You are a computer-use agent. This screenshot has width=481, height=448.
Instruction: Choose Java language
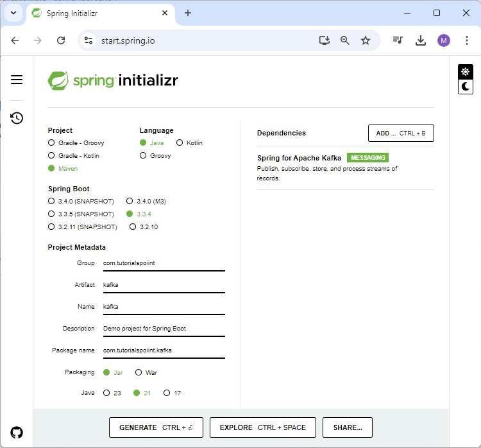[x=152, y=142]
